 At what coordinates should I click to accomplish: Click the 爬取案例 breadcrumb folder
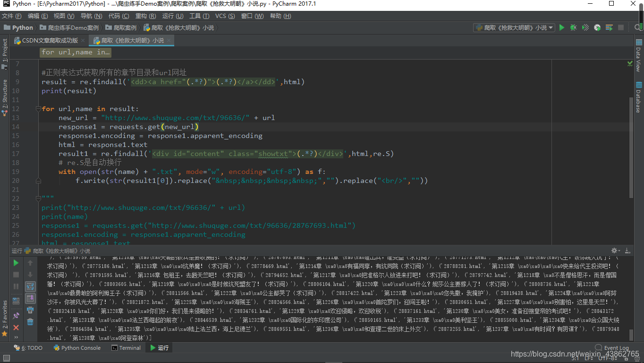[x=121, y=28]
